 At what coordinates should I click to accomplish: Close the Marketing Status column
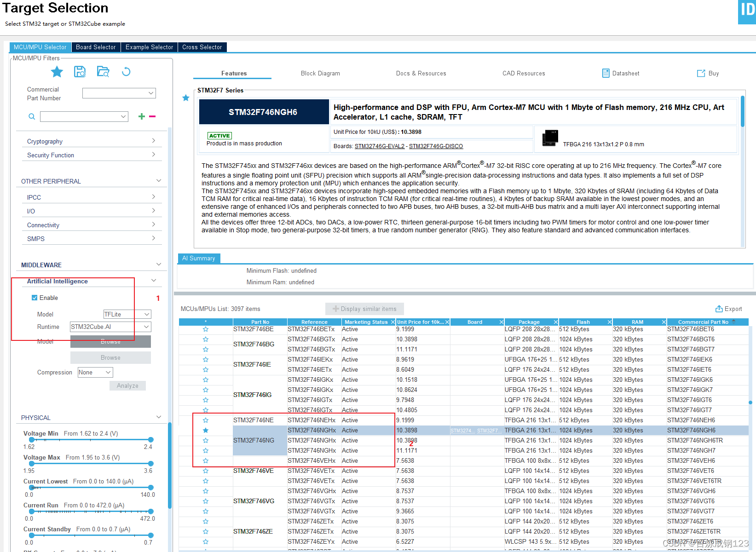[392, 322]
